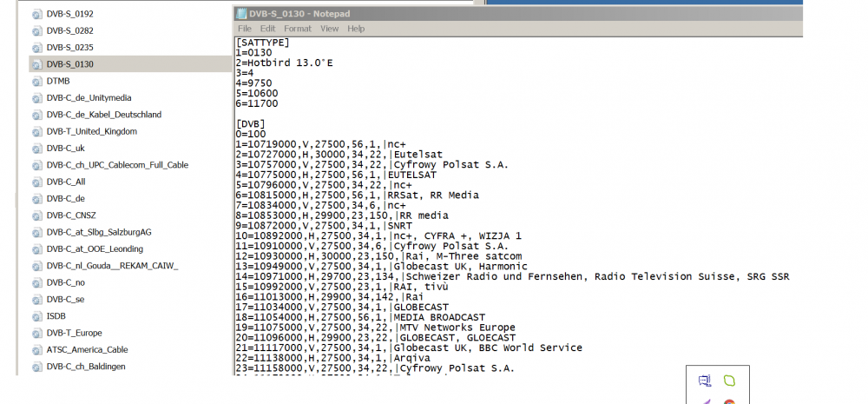Viewport: 868px width, 404px height.
Task: Open the Format menu in Notepad
Action: (297, 29)
